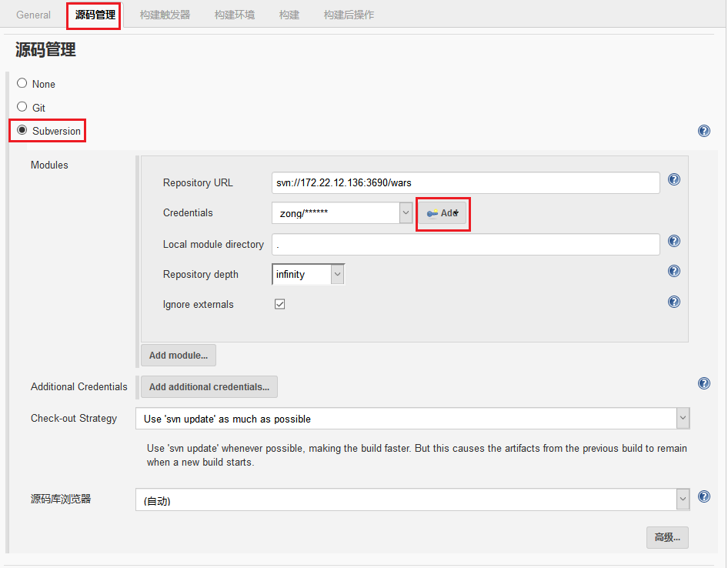Open the Credentials dropdown
Viewport: 728px width, 568px height.
(342, 213)
